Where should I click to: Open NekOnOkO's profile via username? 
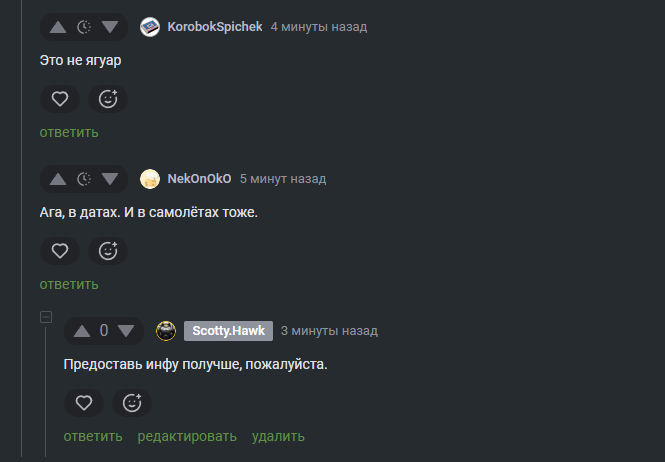[199, 179]
